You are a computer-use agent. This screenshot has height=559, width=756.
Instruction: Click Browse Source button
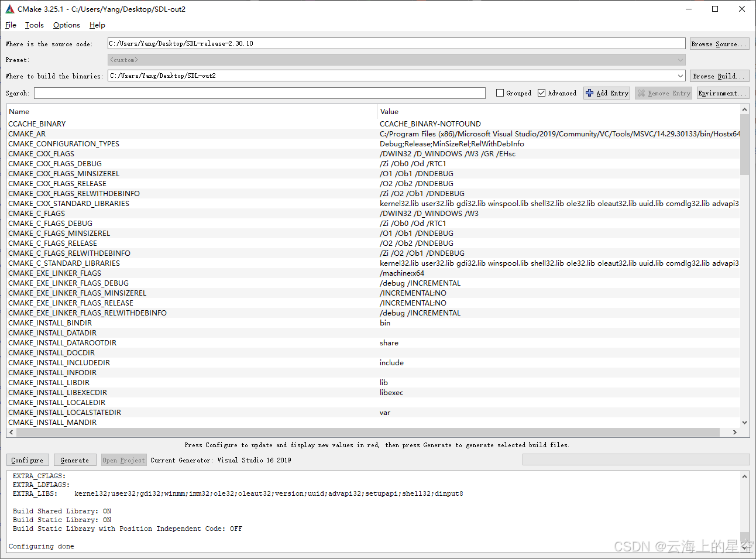[719, 44]
